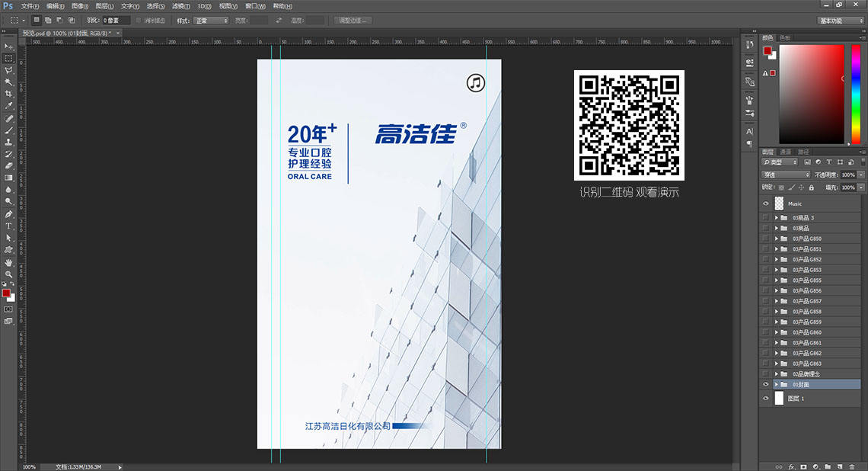Select the Brush tool

tap(8, 131)
